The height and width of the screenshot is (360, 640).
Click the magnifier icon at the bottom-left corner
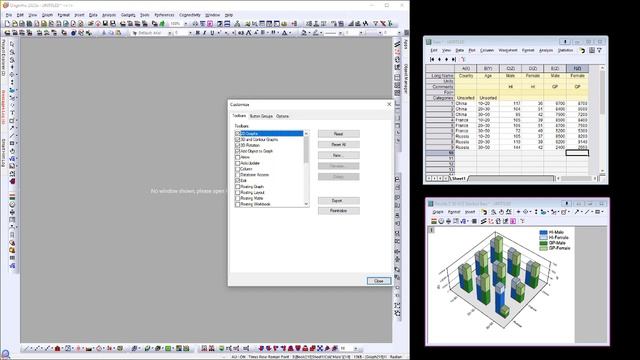pos(5,354)
